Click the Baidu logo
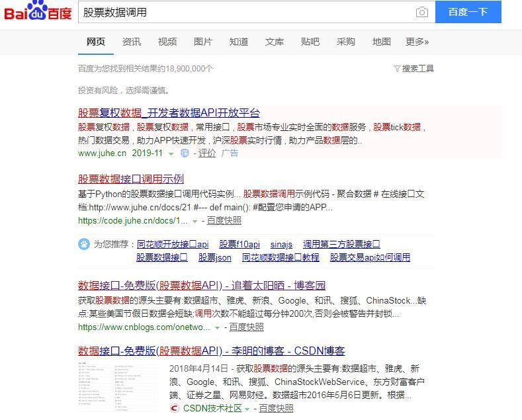Image resolution: width=522 pixels, height=420 pixels. coord(38,11)
